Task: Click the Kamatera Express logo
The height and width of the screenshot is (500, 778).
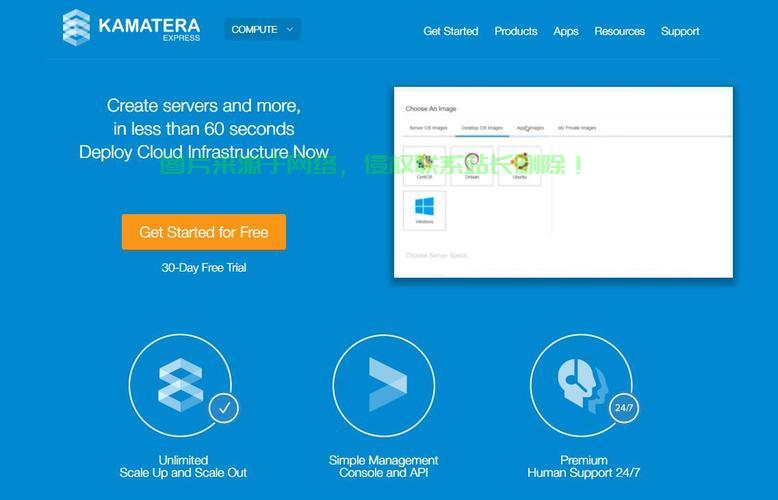Action: tap(130, 27)
